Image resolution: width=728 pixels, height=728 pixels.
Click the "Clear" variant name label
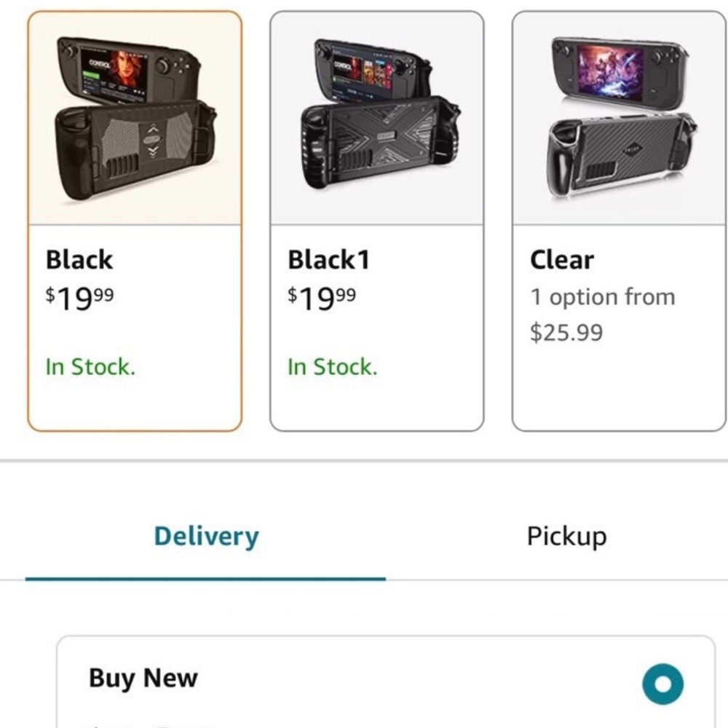click(x=561, y=260)
